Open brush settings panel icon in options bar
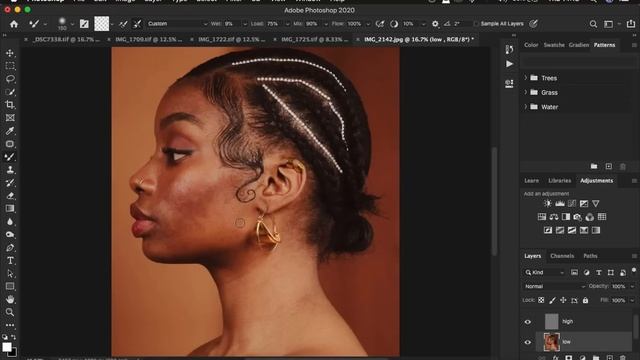The image size is (640, 360). click(x=84, y=24)
